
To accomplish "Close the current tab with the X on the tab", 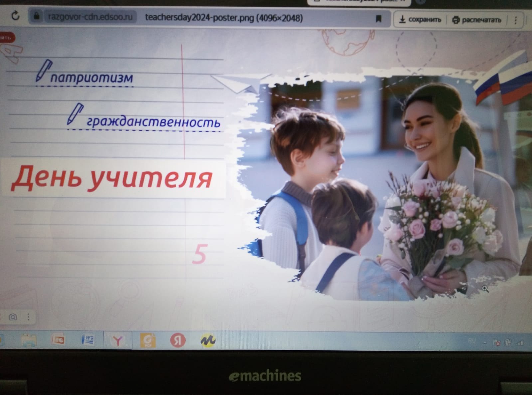I will [x=403, y=1].
